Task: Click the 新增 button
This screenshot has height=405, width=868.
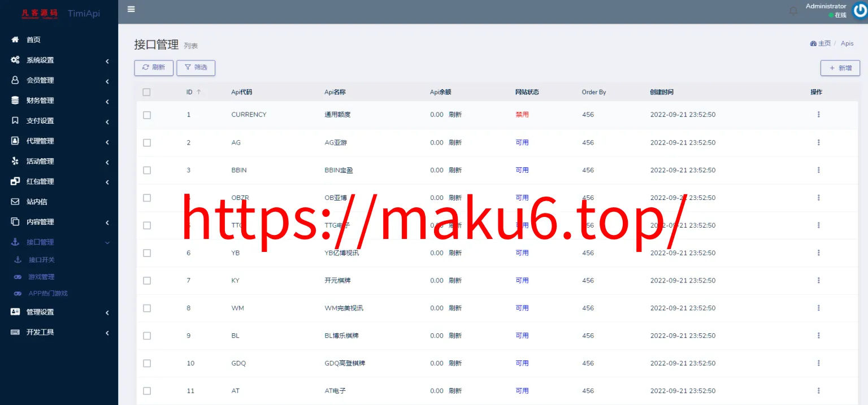Action: [x=840, y=68]
